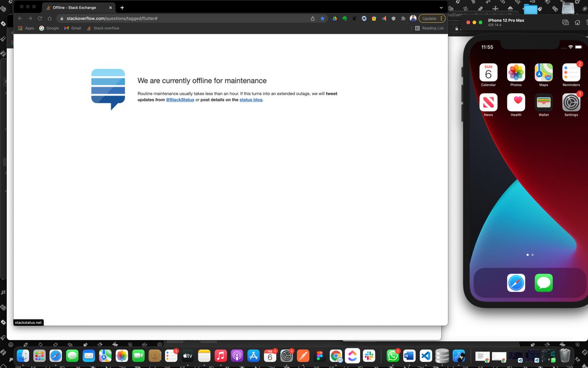The image size is (588, 368).
Task: Open the Evernote extension icon
Action: point(345,18)
